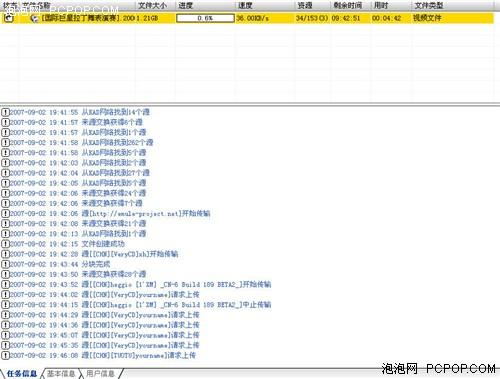The height and width of the screenshot is (379, 500).
Task: Select log entry 从KAD网络找到262个源
Action: pos(82,142)
